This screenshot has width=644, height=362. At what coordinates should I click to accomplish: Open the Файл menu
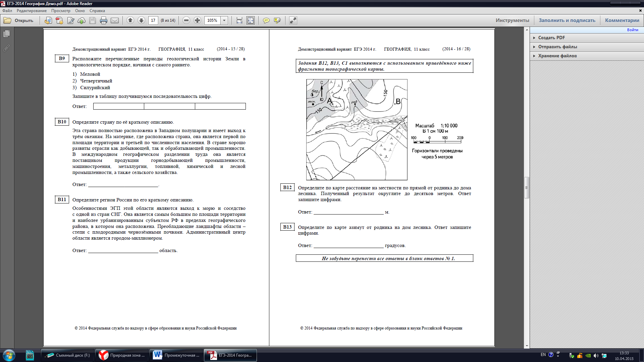7,11
